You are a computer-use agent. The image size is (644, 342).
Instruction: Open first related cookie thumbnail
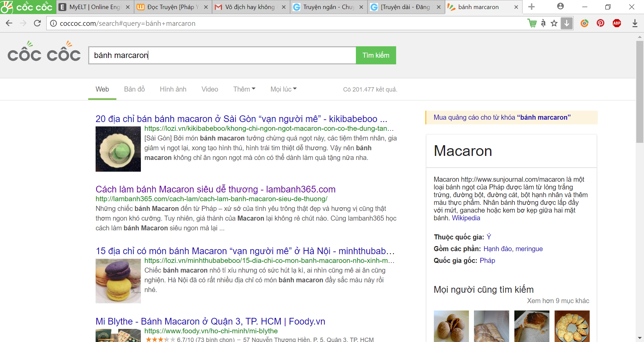(451, 326)
